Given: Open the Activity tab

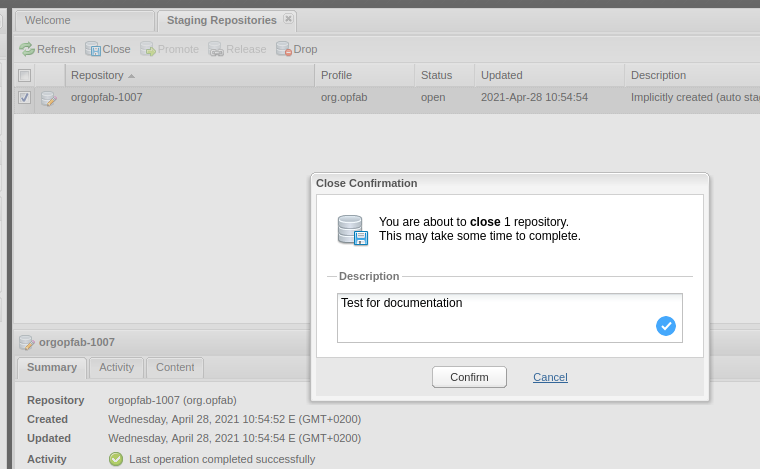Looking at the screenshot, I should 116,367.
